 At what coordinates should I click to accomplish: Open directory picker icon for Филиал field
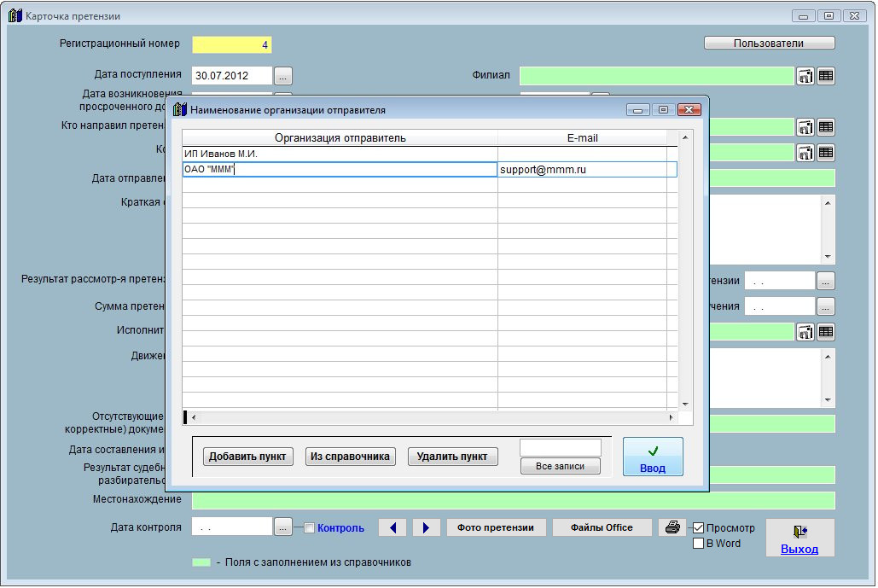tap(805, 76)
